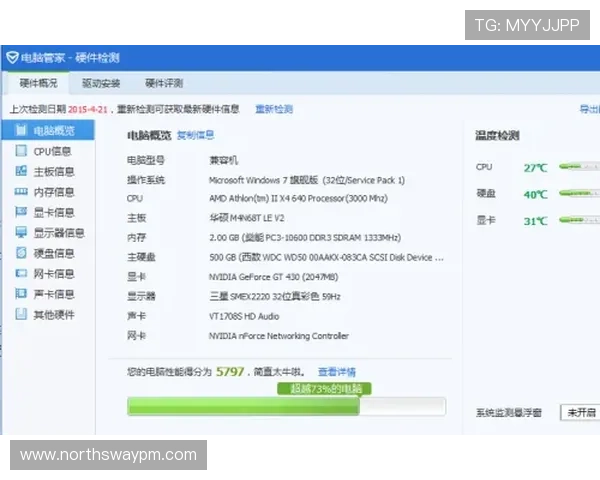Select the 电脑概览 sidebar icon

[x=21, y=130]
